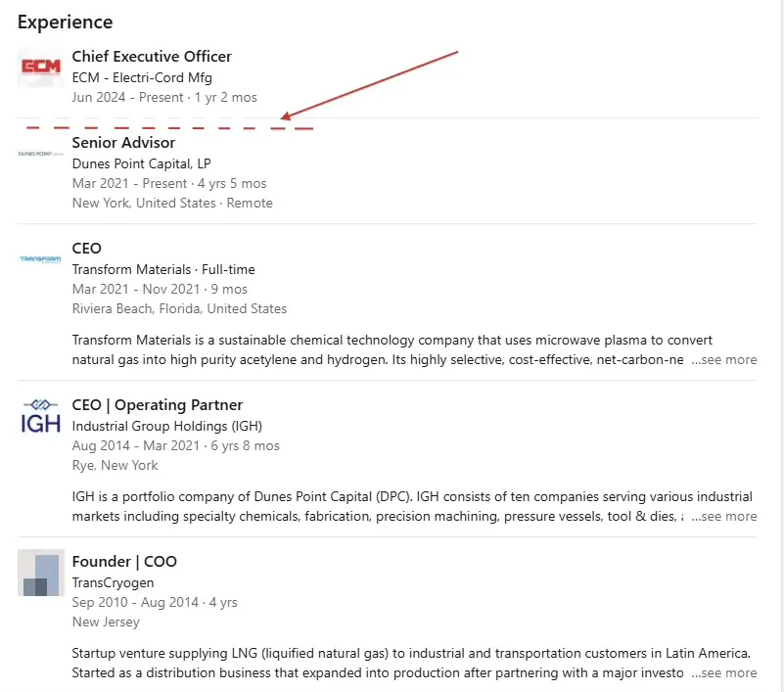The width and height of the screenshot is (784, 692).
Task: Click the Senior Advisor job title
Action: click(x=123, y=143)
